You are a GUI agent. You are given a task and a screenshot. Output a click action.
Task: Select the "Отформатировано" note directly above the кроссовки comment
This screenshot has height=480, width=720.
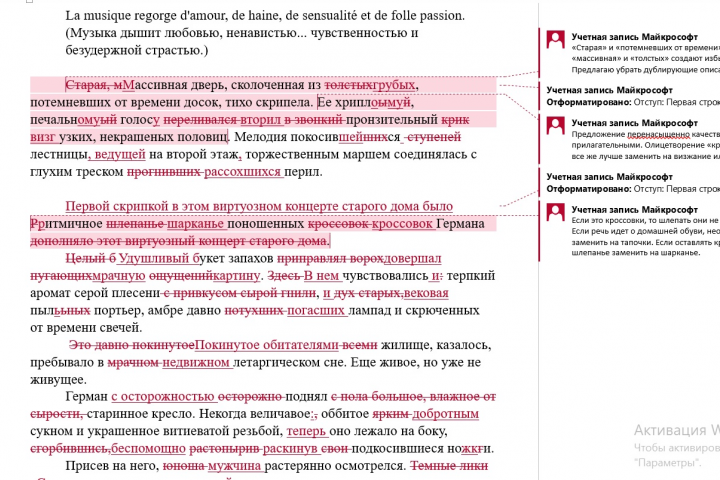633,183
